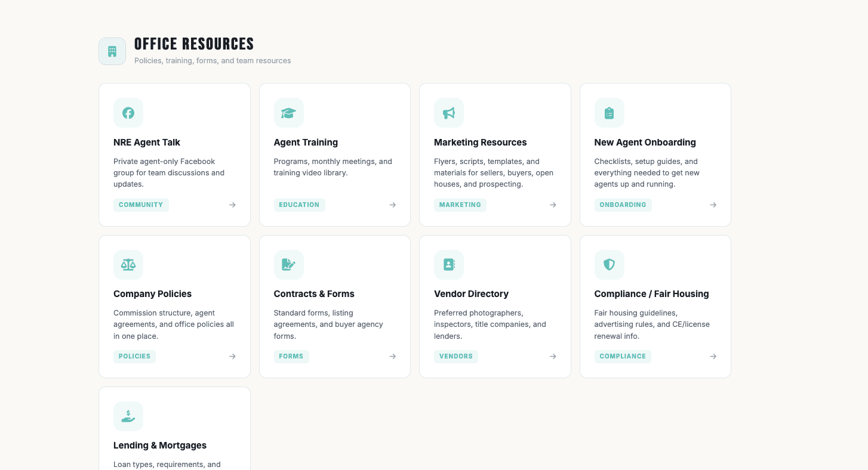The width and height of the screenshot is (868, 470).
Task: Open the Lending & Mortgages title link
Action: 160,446
